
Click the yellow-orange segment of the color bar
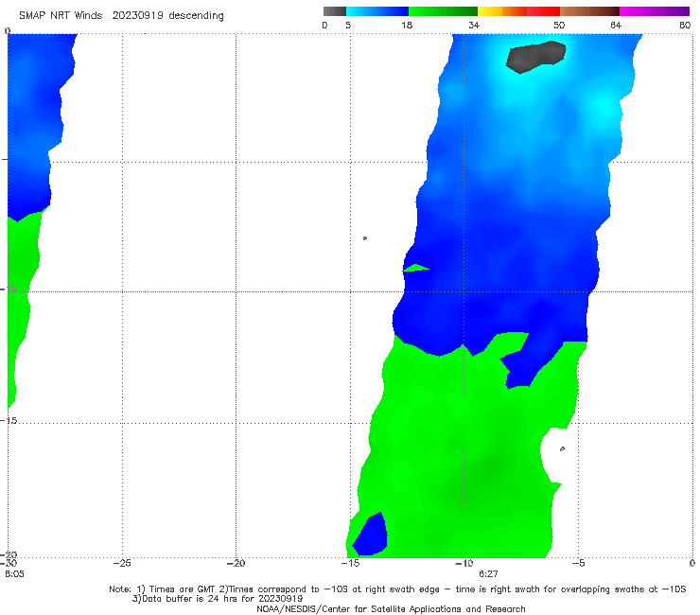pos(502,11)
